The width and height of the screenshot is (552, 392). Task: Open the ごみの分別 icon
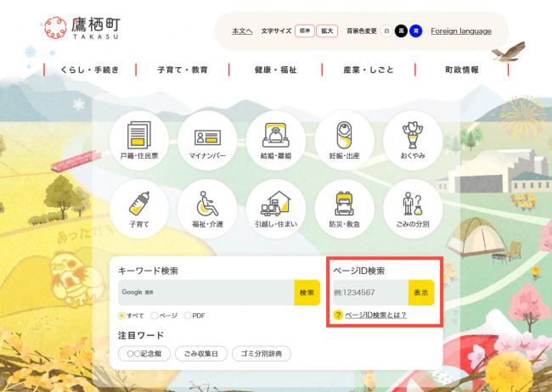pos(412,208)
